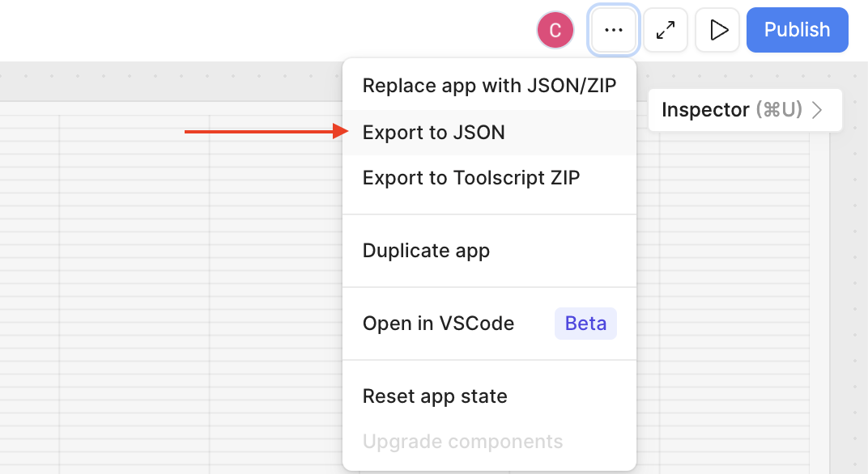Click the Beta badge beside VSCode
This screenshot has height=474, width=868.
coord(585,324)
